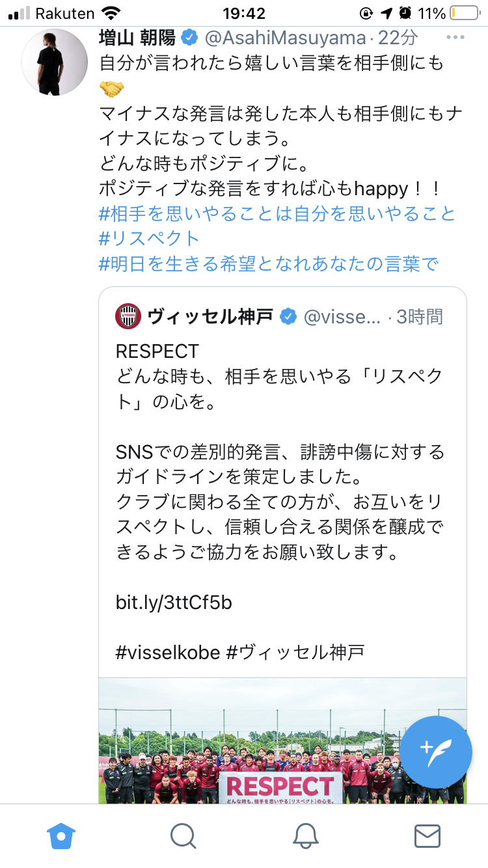Screen dimensions: 488x868
Task: Tap 増山 朝陽 profile avatar
Action: click(55, 62)
